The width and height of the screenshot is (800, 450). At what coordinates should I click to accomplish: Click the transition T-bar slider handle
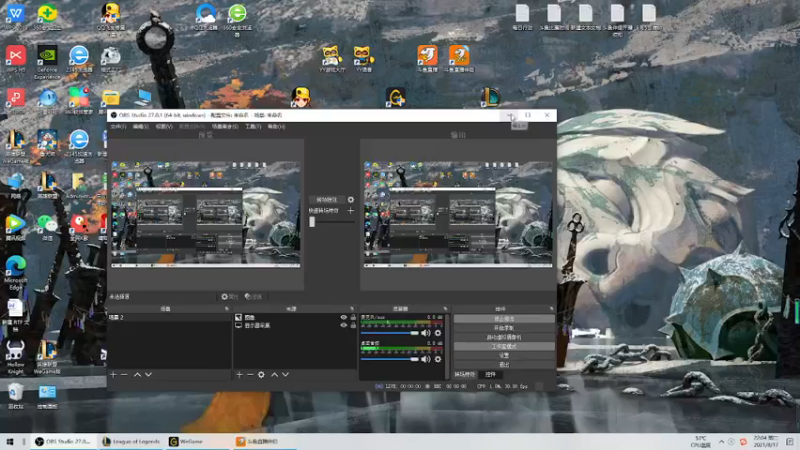312,221
